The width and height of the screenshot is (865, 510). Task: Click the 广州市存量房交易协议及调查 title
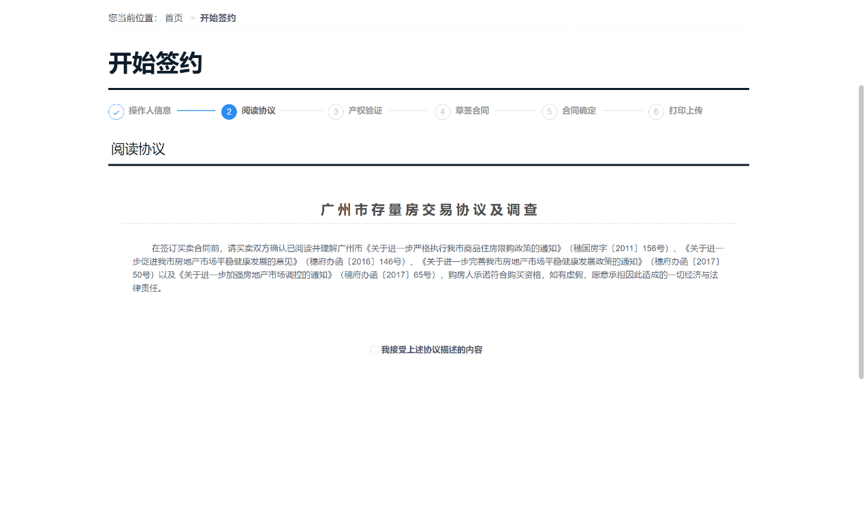[429, 210]
